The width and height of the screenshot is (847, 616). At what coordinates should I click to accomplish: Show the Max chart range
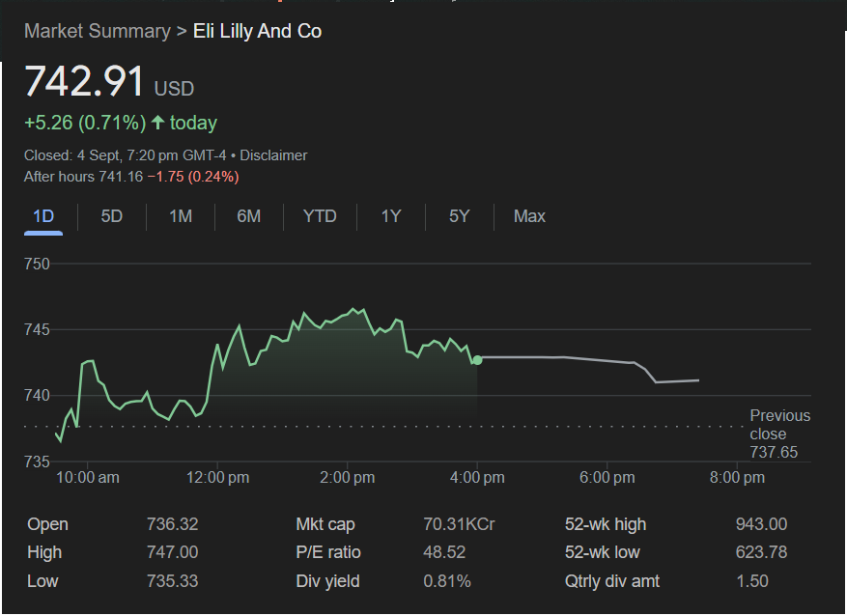pos(529,216)
